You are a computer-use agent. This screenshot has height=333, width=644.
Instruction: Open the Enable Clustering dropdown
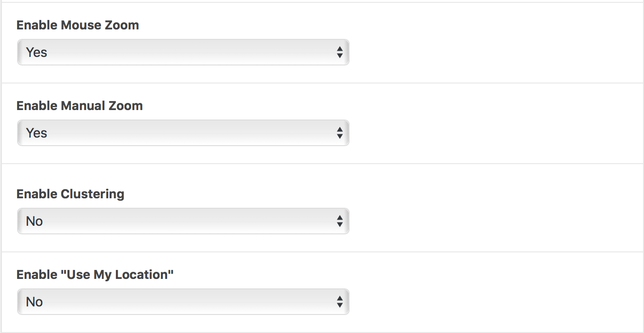[x=183, y=221]
